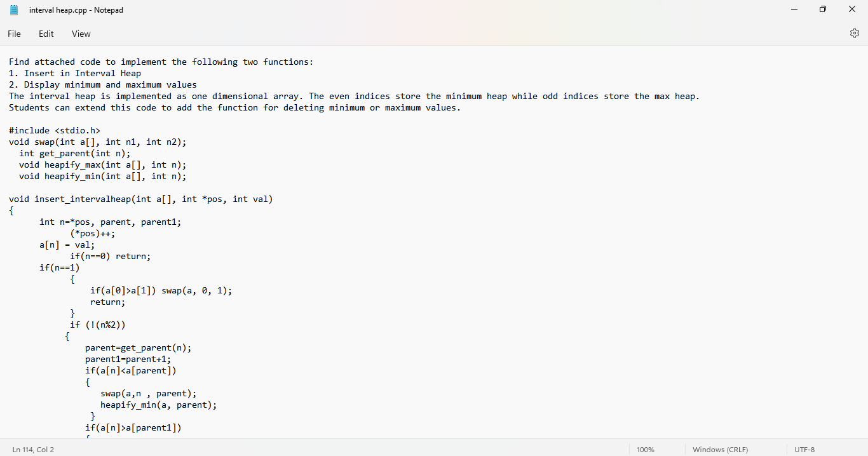The height and width of the screenshot is (456, 868).
Task: Click the if(n==1) conditional line
Action: [58, 267]
